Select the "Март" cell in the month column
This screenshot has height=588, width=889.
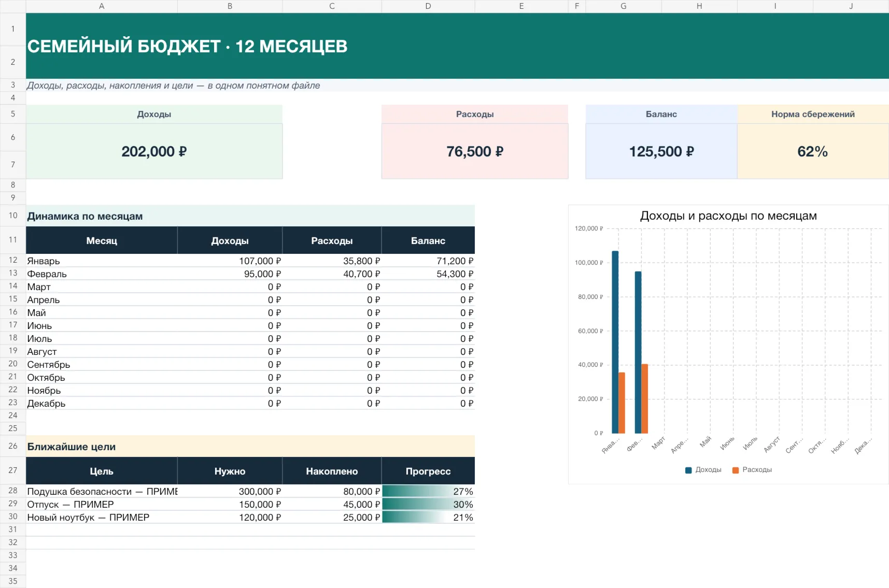pyautogui.click(x=102, y=286)
